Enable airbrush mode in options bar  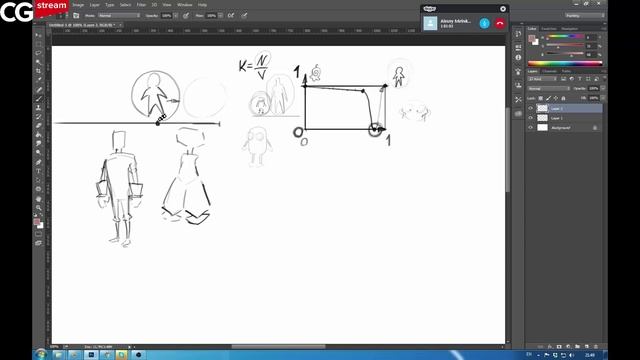231,16
